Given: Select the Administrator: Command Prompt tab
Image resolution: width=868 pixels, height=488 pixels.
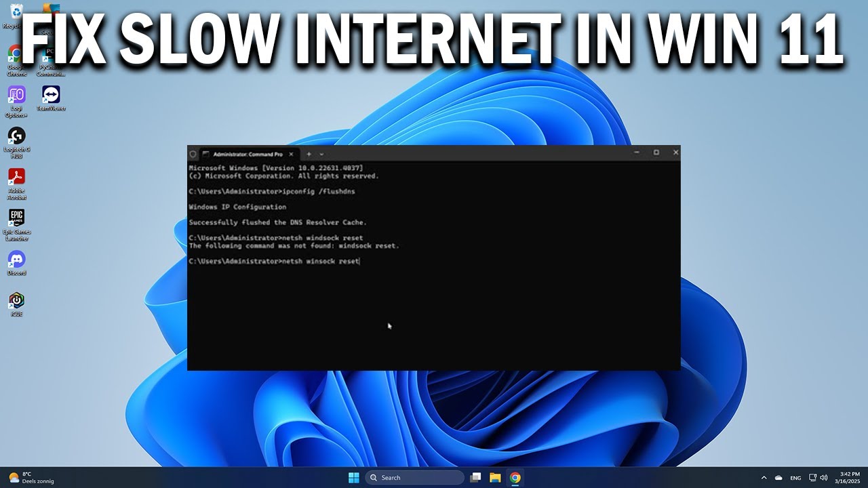Looking at the screenshot, I should (248, 154).
